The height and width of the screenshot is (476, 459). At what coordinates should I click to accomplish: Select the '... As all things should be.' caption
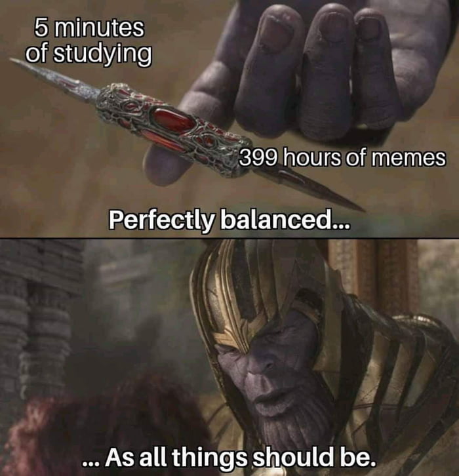[229, 457]
